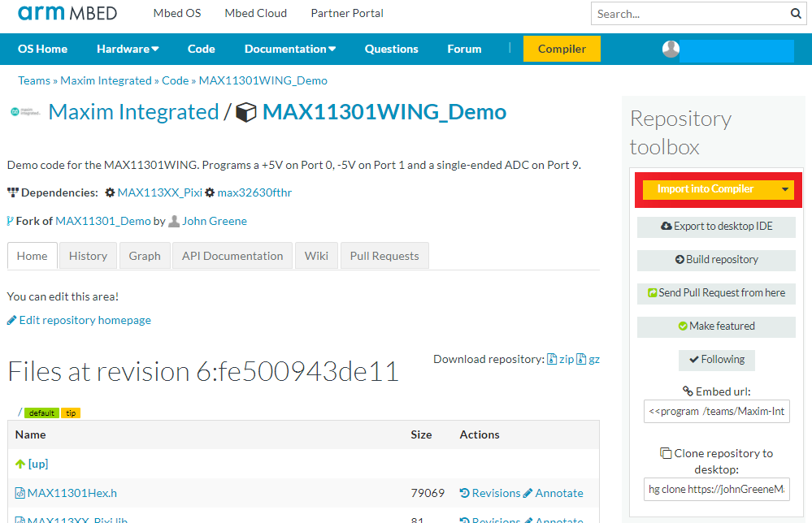Click the green check icon on Make featured
Viewport: 812px width, 523px height.
pyautogui.click(x=683, y=326)
